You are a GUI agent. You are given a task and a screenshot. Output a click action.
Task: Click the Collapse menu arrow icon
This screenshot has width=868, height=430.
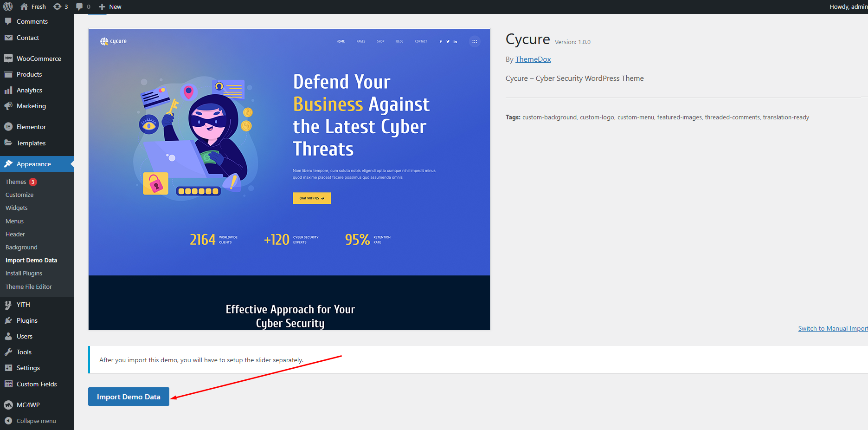[x=8, y=421]
